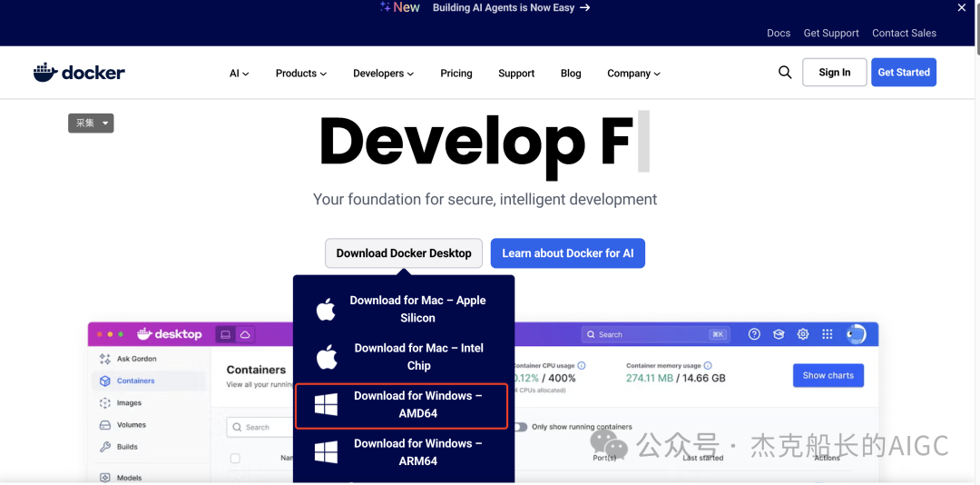Viewport: 980px width, 485px height.
Task: Click info icon next to Container memory usage
Action: point(708,365)
